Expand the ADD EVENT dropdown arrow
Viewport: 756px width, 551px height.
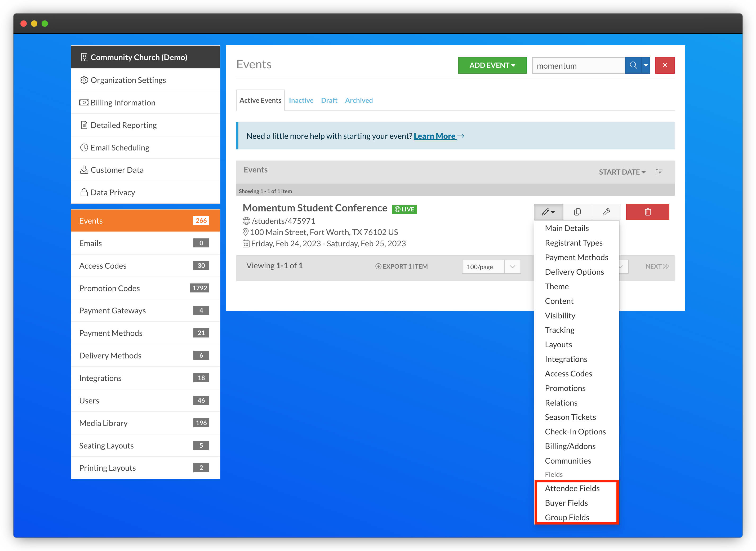pos(513,65)
